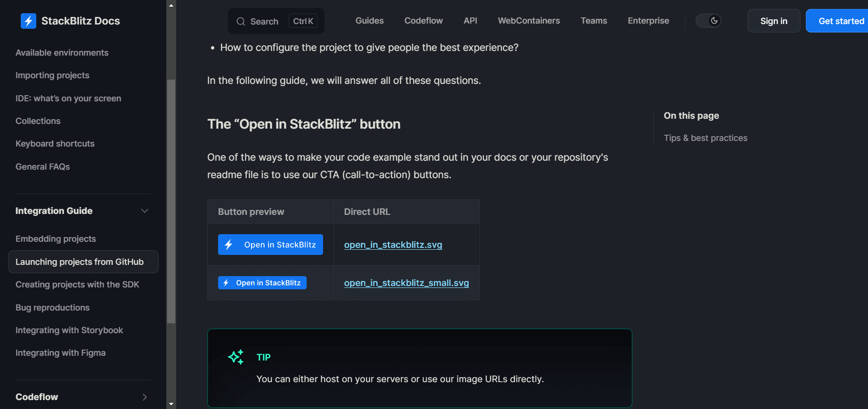This screenshot has height=409, width=868.
Task: Open Embedding projects page
Action: click(x=56, y=239)
